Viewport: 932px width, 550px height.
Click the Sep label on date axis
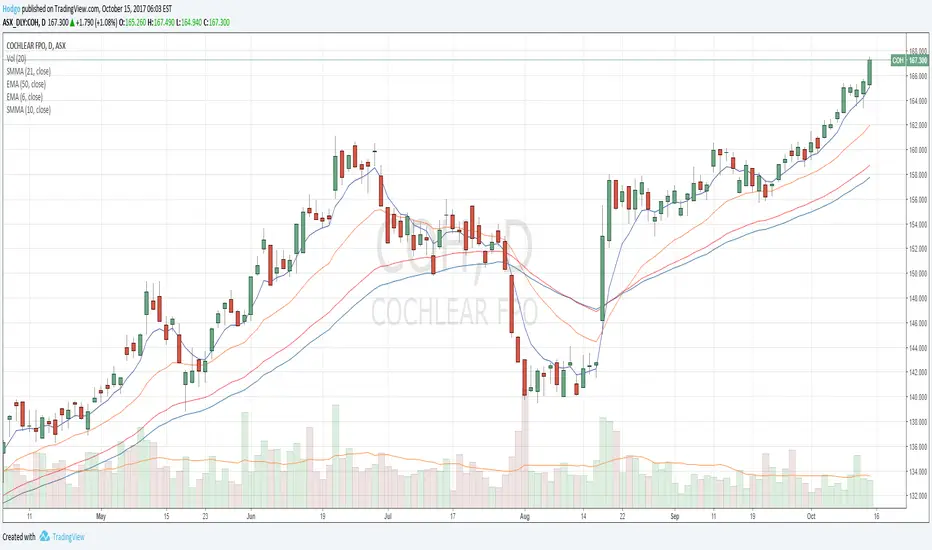[675, 516]
